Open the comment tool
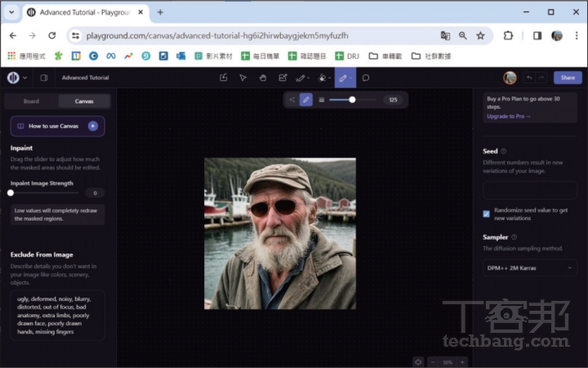This screenshot has height=368, width=588. pos(366,78)
